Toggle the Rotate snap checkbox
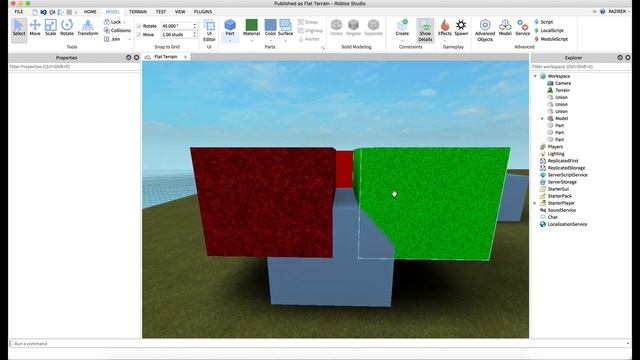The height and width of the screenshot is (360, 640). click(x=139, y=26)
